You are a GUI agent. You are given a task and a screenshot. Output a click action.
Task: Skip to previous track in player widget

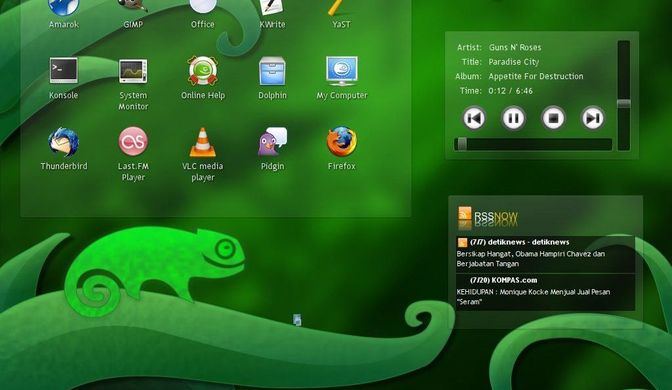474,118
